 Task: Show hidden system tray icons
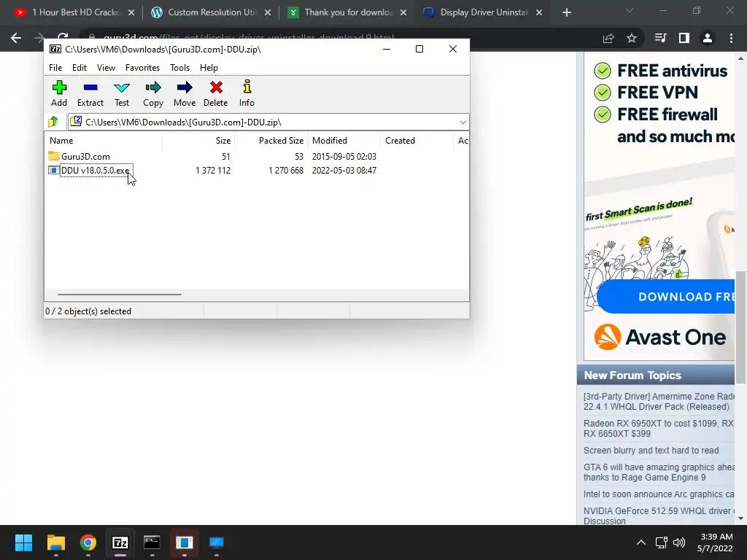641,542
